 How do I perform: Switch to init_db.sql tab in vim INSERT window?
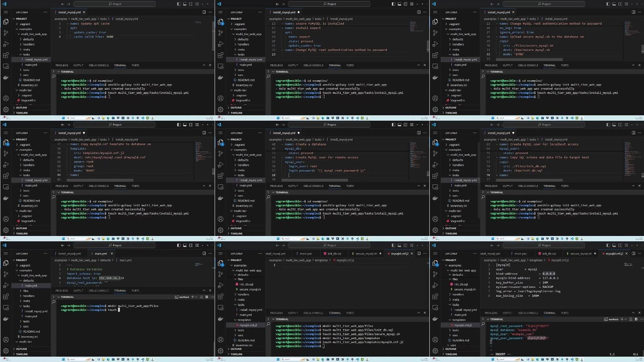point(549,254)
